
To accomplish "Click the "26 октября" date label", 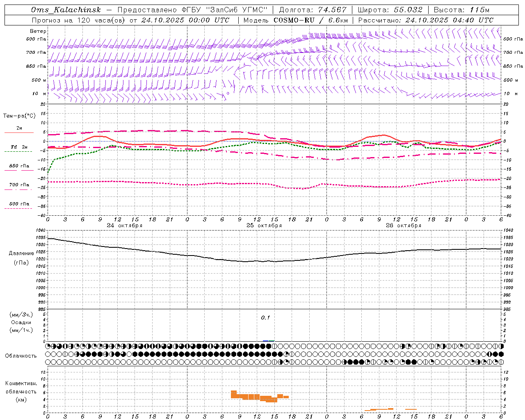I will pyautogui.click(x=404, y=226).
